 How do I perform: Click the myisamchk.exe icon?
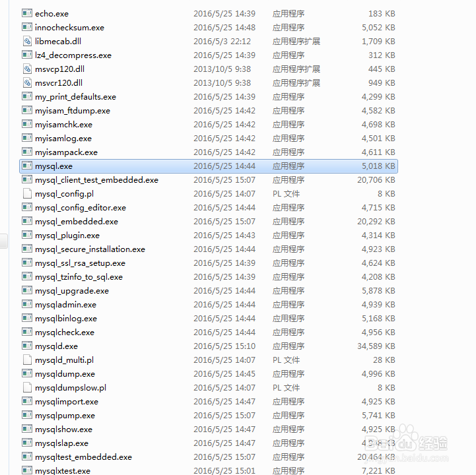pyautogui.click(x=27, y=124)
